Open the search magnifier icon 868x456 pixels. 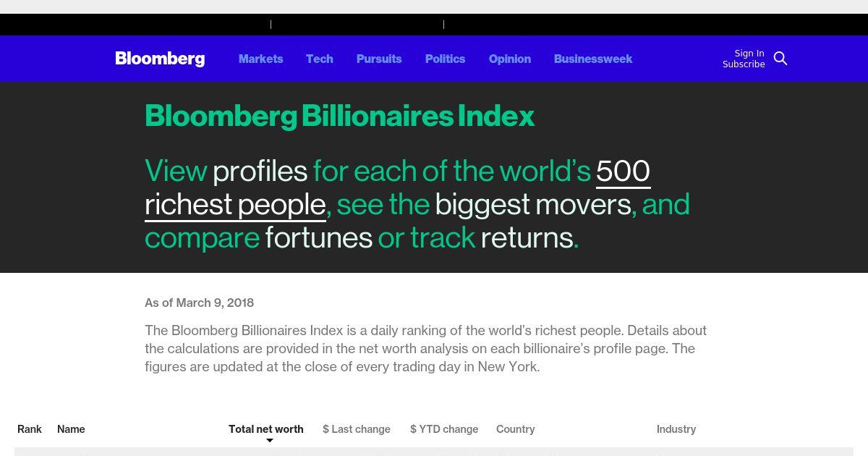point(780,59)
